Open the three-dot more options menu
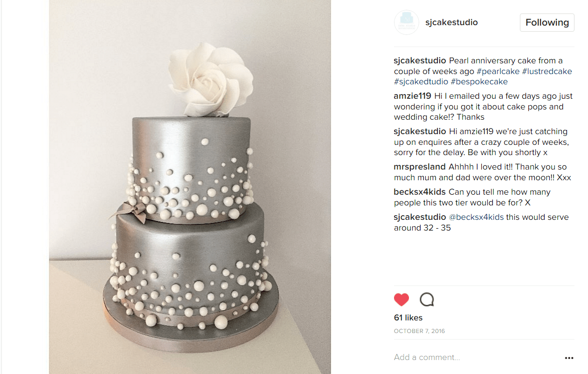 tap(569, 358)
